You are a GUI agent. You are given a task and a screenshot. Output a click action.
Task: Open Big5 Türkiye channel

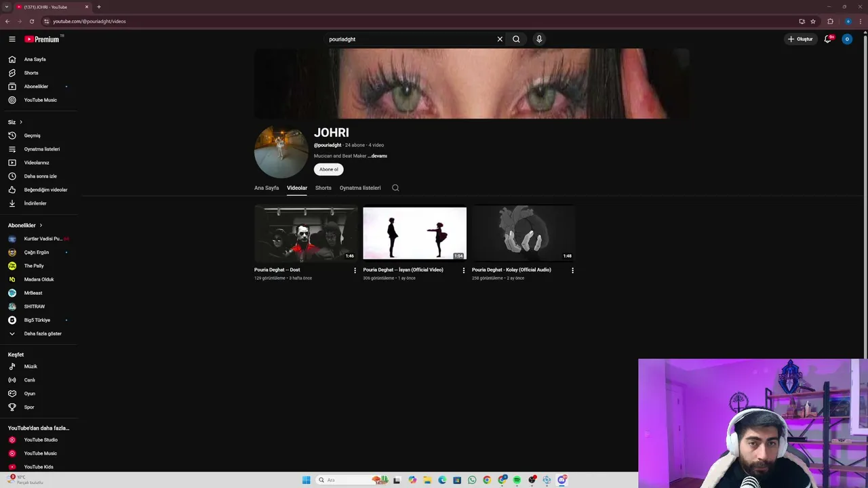[39, 320]
